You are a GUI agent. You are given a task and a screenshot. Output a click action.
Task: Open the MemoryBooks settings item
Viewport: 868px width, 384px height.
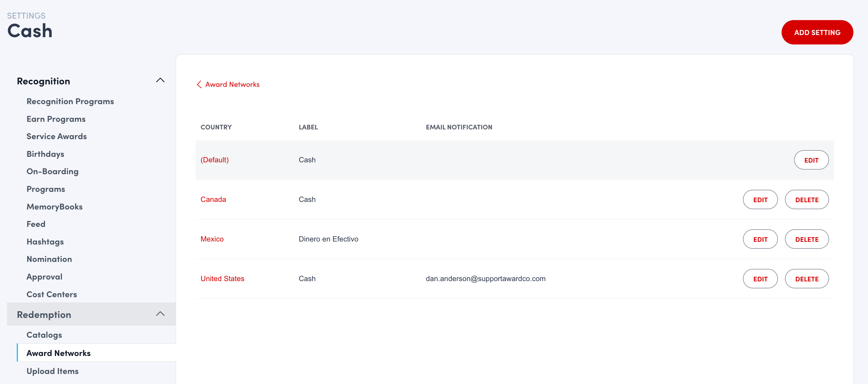(54, 207)
